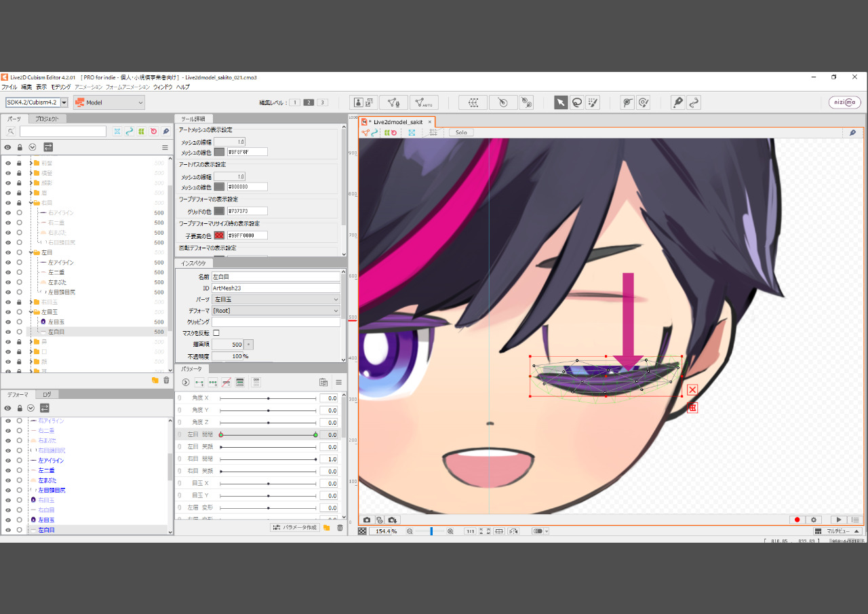This screenshot has height=614, width=868.
Task: Open parameter panel hamburger menu
Action: click(x=338, y=383)
